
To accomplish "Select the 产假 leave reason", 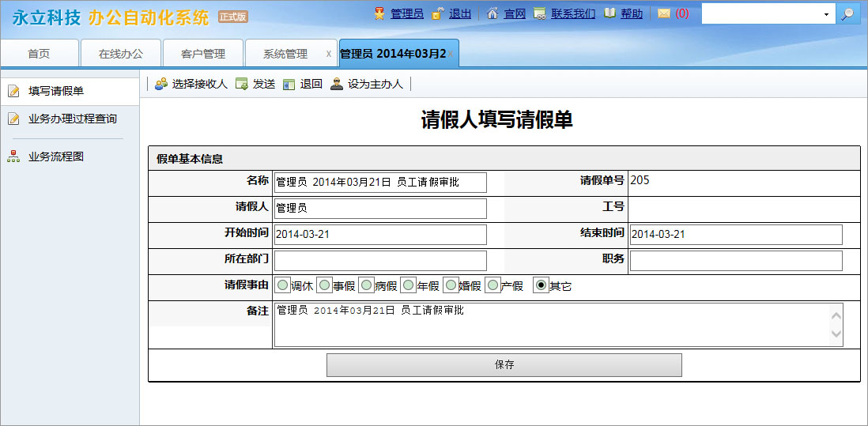I will click(x=492, y=285).
